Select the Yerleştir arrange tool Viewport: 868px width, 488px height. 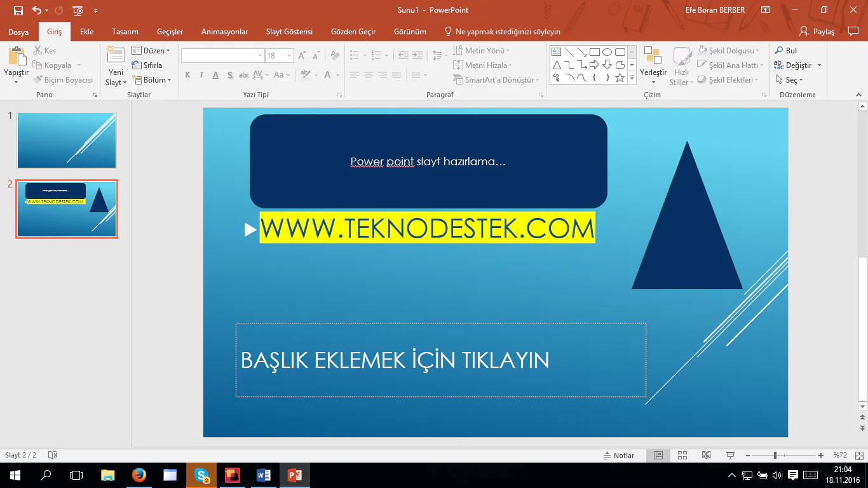(653, 57)
